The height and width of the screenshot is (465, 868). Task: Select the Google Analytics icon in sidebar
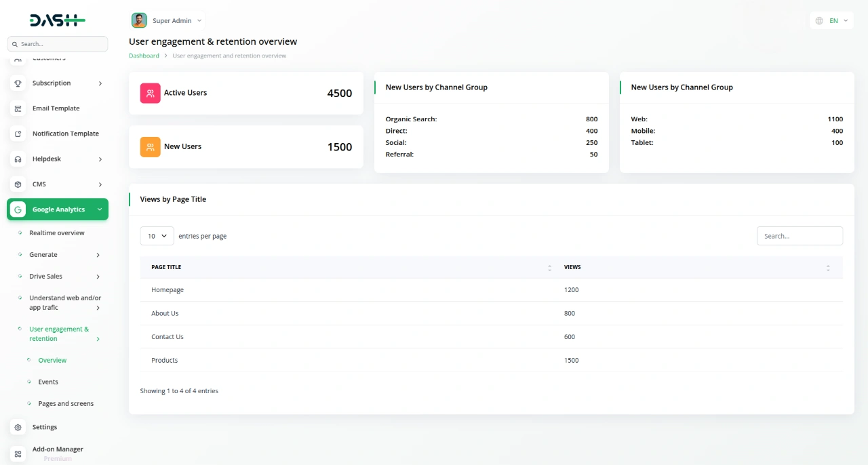(18, 209)
